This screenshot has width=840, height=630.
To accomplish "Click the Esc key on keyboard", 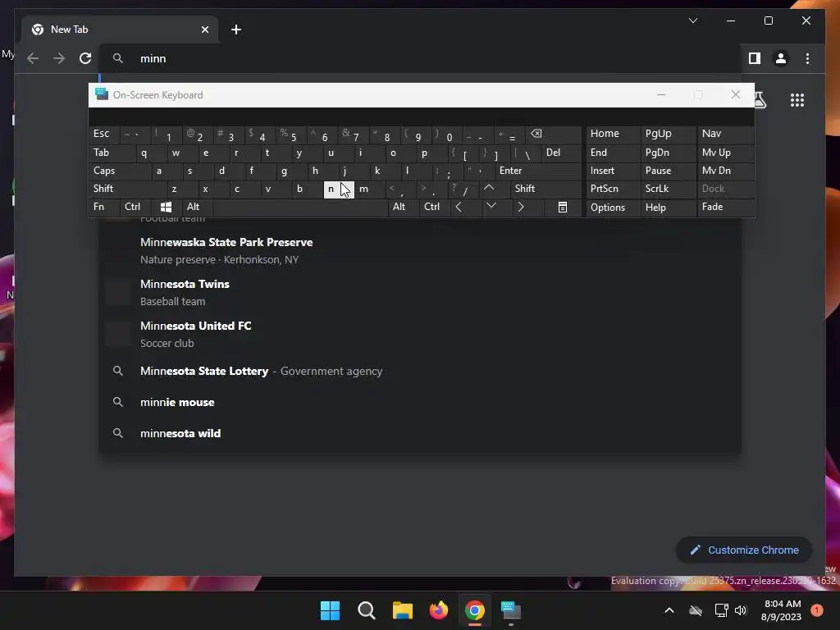I will pos(104,134).
